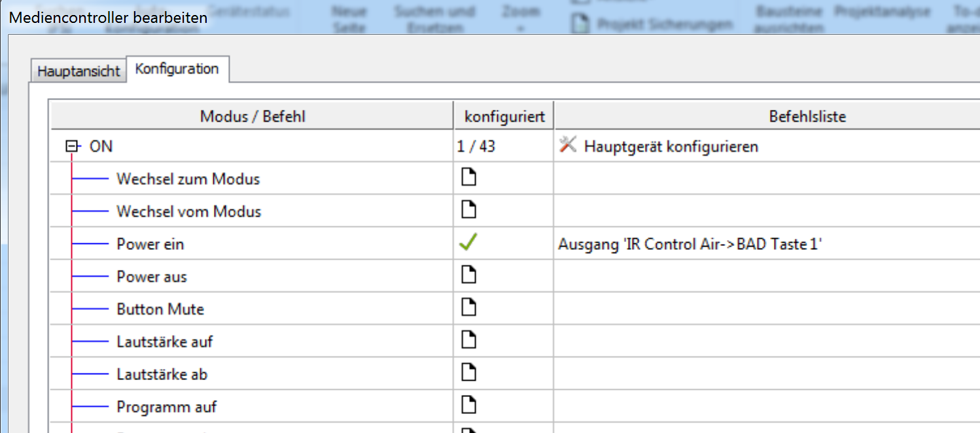Switch to the Hauptansicht tab
The width and height of the screenshot is (980, 433).
pos(79,71)
